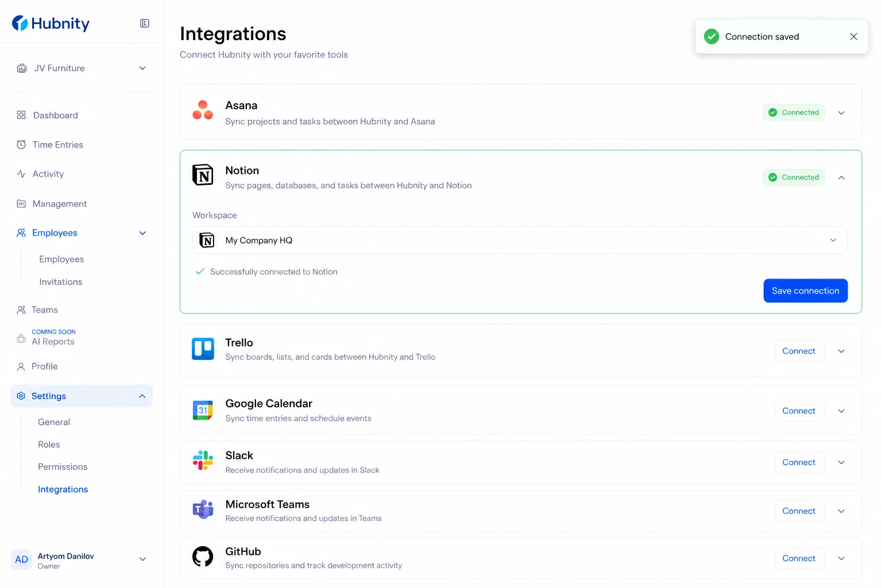The height and width of the screenshot is (588, 882).
Task: Click the Employees people icon
Action: (x=21, y=233)
